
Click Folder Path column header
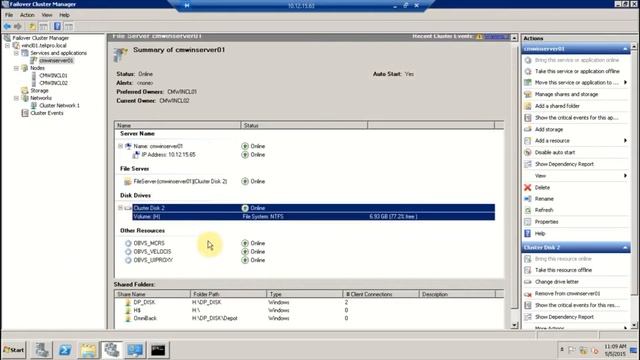click(x=228, y=294)
